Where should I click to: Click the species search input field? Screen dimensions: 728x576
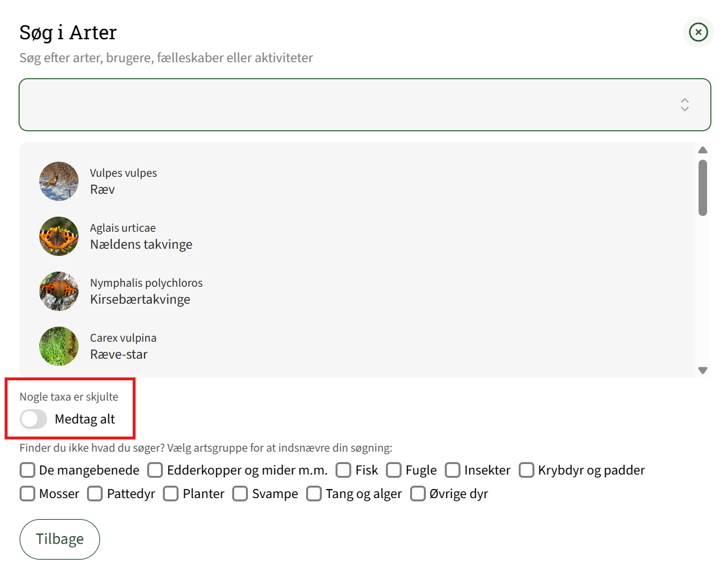pyautogui.click(x=365, y=105)
